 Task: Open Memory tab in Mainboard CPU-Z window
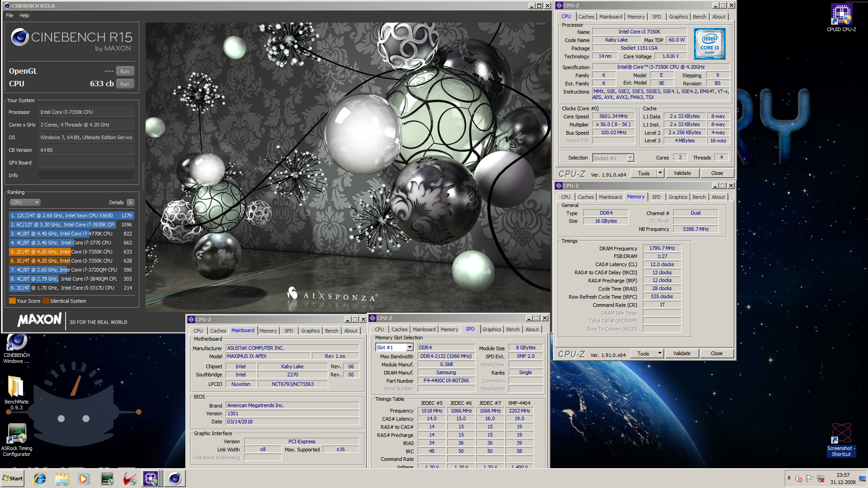pos(268,331)
